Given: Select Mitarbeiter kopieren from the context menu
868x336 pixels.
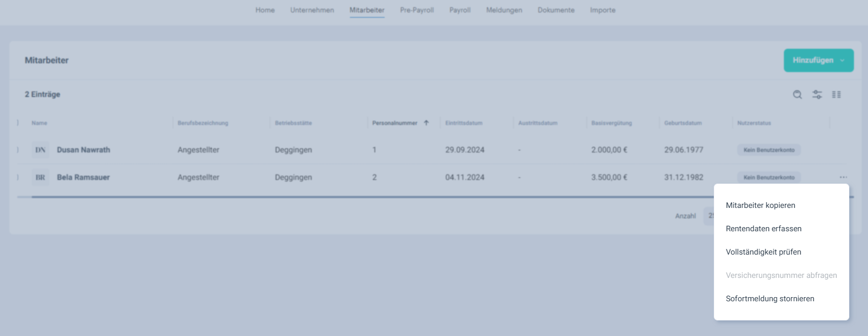Looking at the screenshot, I should (761, 205).
